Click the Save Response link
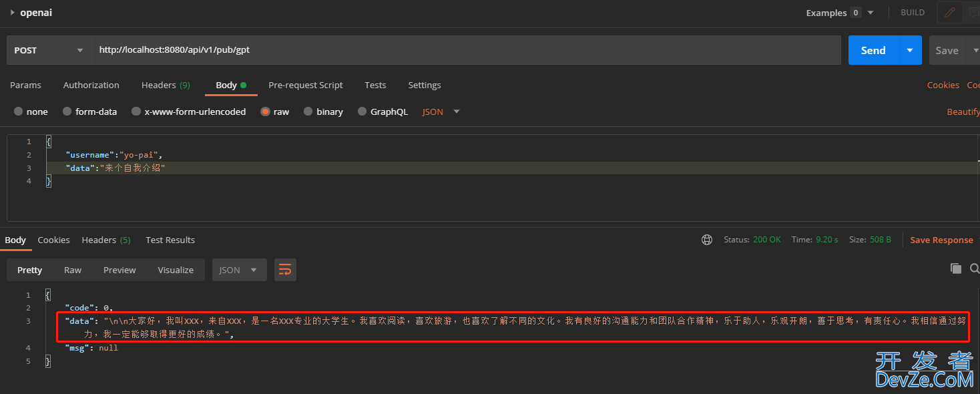 tap(941, 240)
